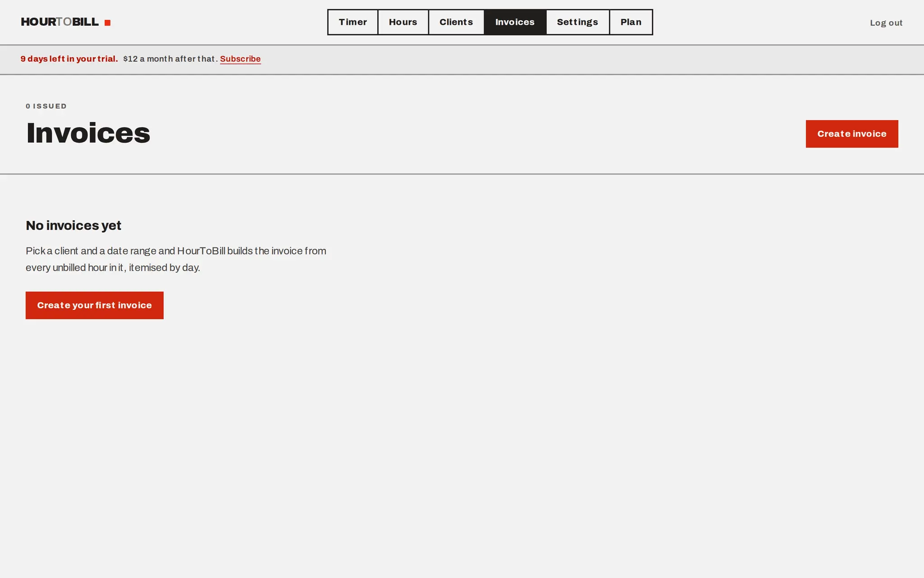Click the Create invoice button

click(x=852, y=134)
